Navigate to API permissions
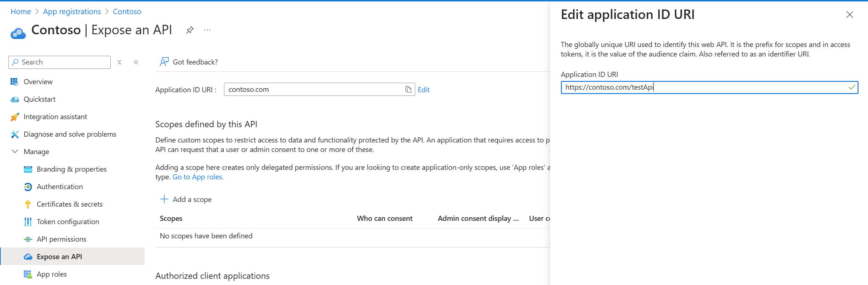This screenshot has width=868, height=285. [x=61, y=239]
